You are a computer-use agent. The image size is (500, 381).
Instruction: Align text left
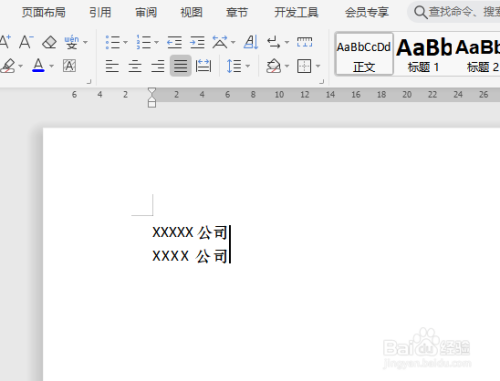[112, 66]
